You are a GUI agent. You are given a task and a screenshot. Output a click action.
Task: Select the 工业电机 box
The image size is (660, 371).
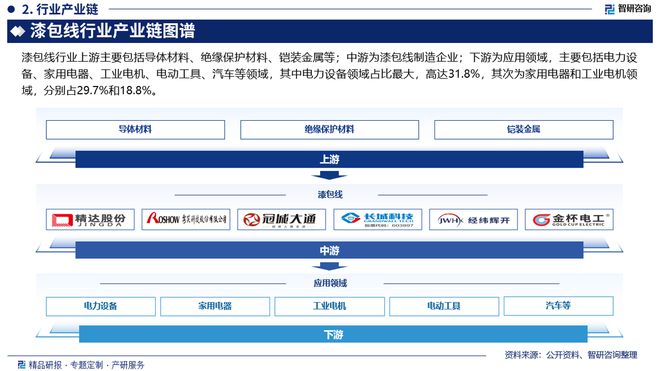click(x=330, y=306)
